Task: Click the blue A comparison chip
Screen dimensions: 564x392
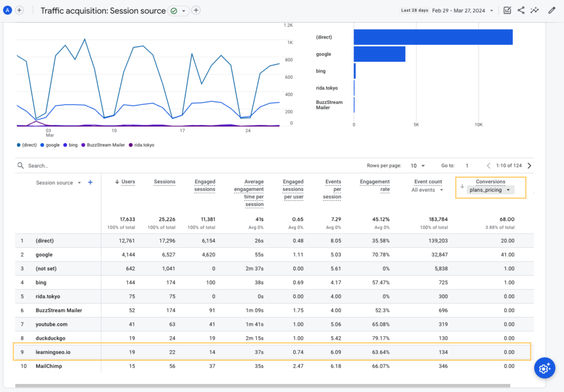Action: pos(7,10)
